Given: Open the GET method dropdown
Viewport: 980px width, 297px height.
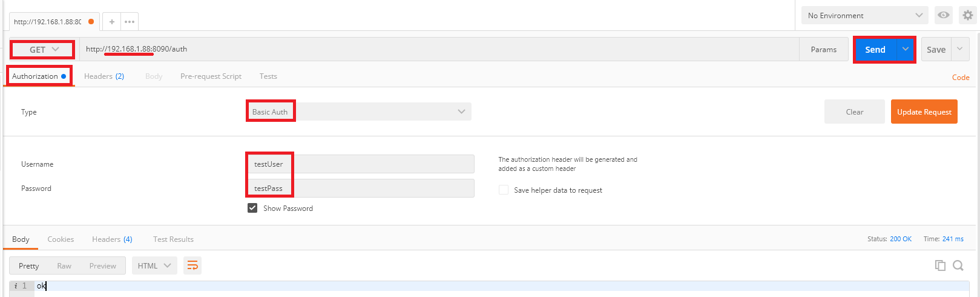Looking at the screenshot, I should click(x=44, y=50).
